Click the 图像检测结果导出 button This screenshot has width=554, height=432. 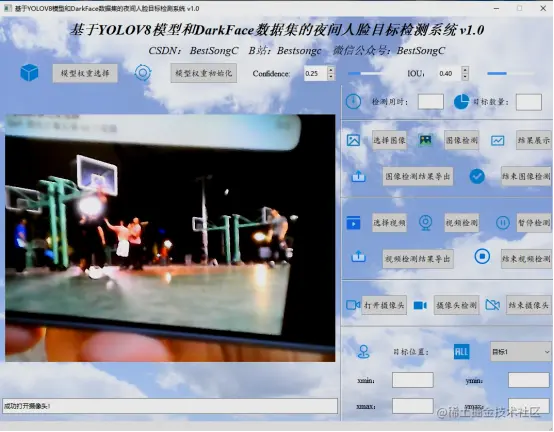pyautogui.click(x=418, y=176)
